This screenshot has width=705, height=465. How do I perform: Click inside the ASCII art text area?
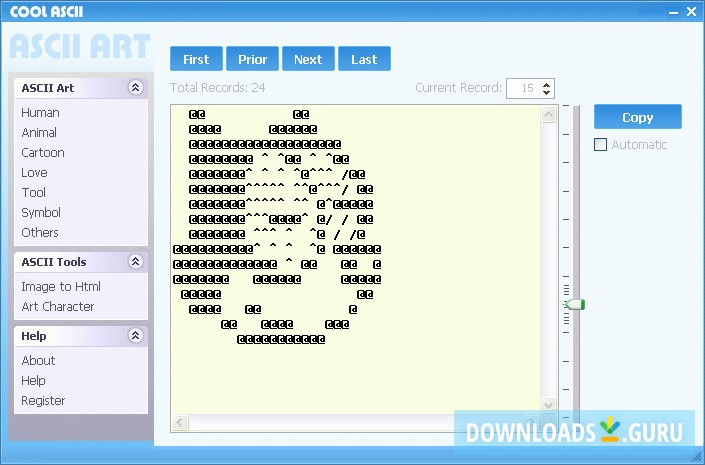[355, 261]
